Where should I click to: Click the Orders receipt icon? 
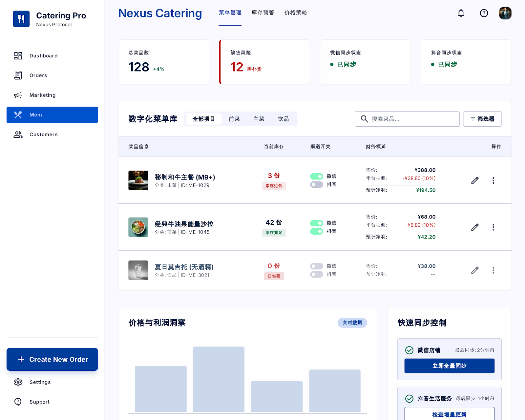(x=18, y=75)
